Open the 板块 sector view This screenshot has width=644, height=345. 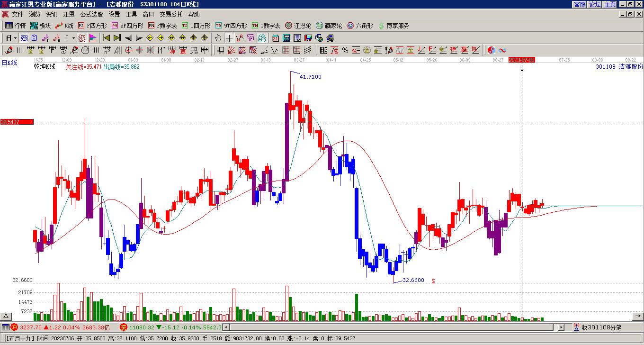click(41, 26)
